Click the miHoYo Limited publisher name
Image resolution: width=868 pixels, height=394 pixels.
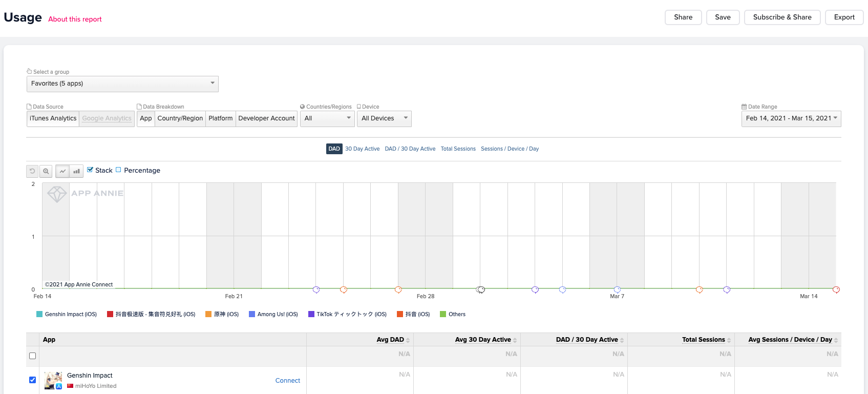tap(96, 386)
